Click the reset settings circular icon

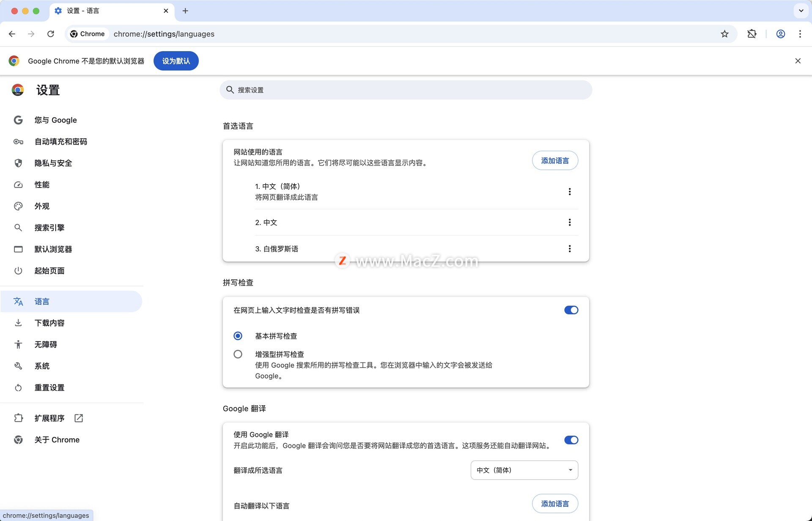coord(18,387)
